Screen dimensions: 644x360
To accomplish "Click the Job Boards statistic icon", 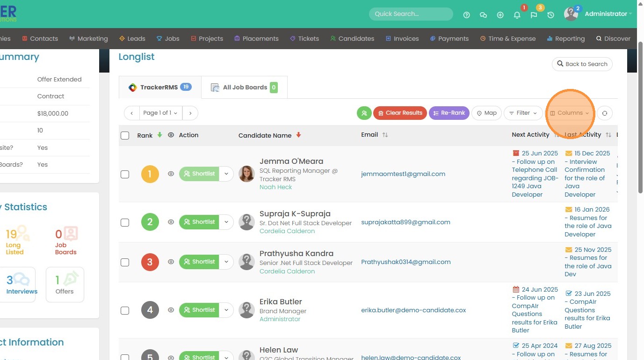I will pos(71,233).
